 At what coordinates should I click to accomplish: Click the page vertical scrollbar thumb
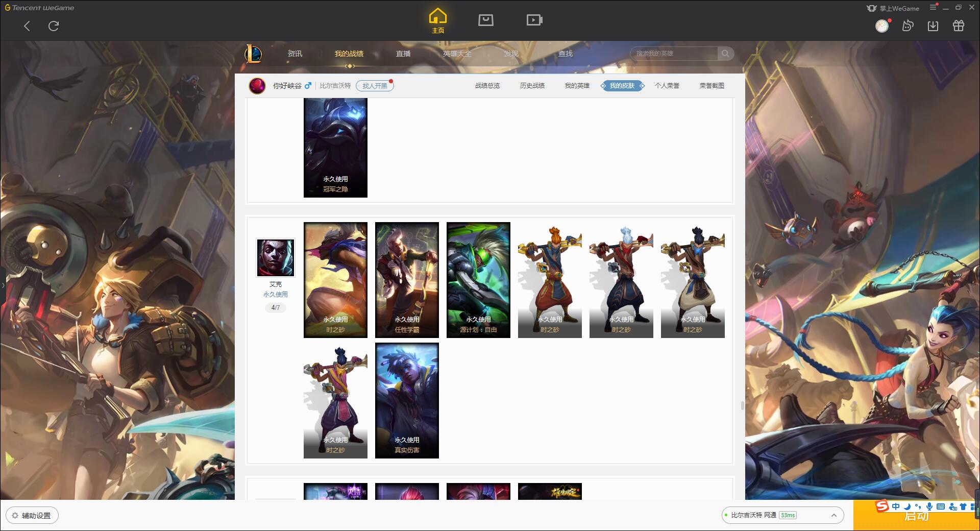(742, 405)
